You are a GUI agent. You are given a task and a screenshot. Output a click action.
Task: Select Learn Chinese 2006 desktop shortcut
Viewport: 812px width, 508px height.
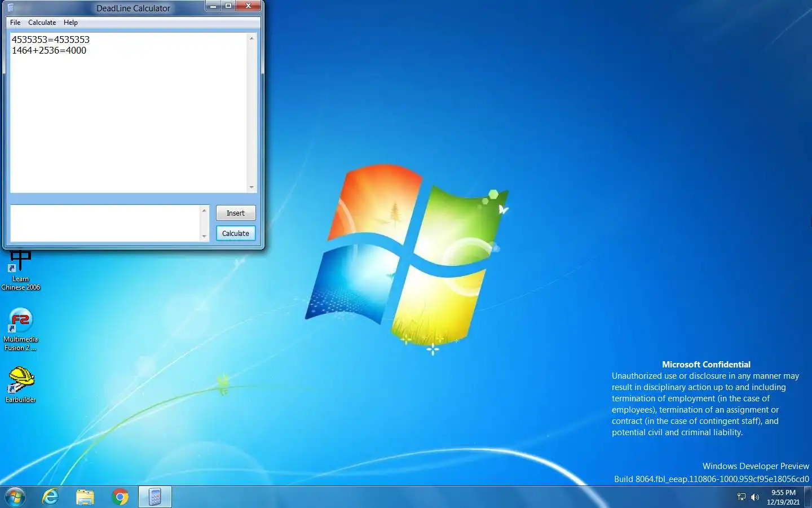20,271
